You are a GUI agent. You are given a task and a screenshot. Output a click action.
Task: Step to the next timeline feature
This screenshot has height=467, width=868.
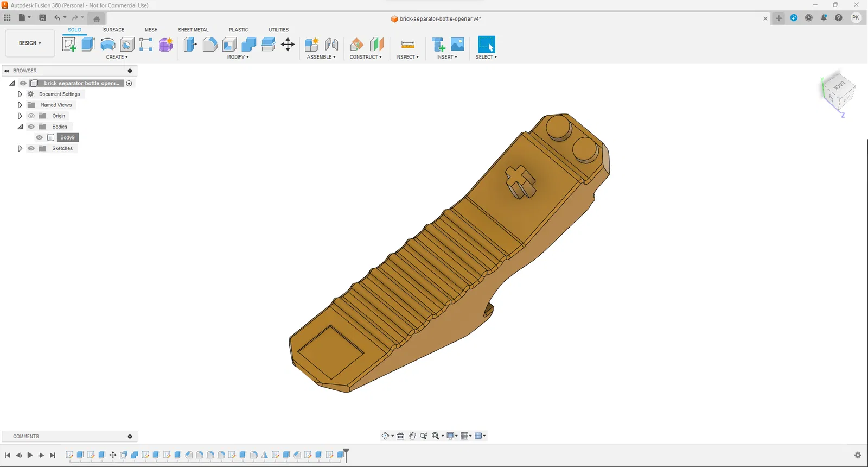[41, 455]
